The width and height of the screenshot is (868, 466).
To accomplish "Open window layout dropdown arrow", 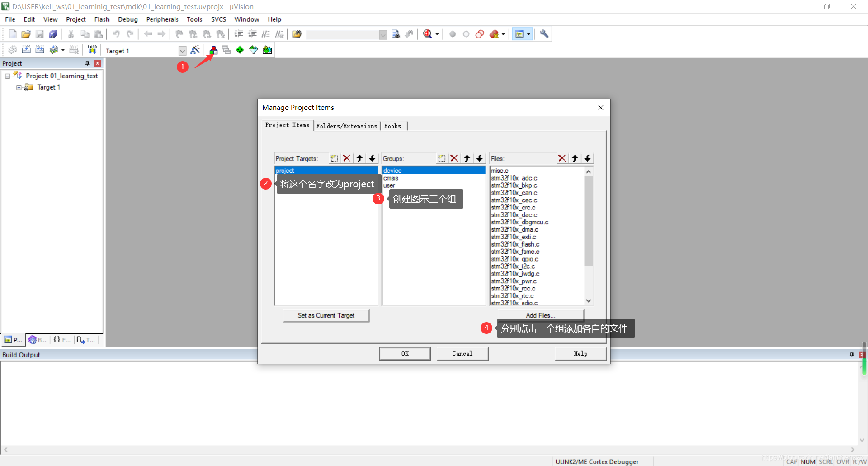I will coord(528,34).
